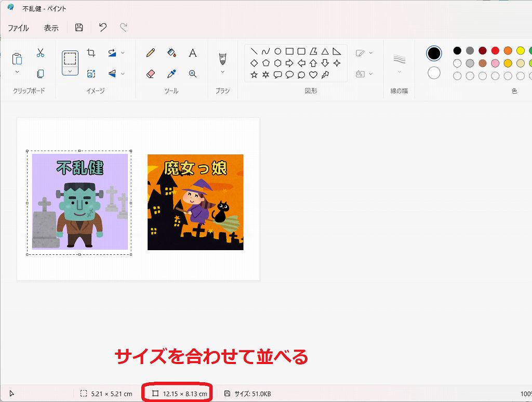532x402 pixels.
Task: Pick the triangle shape
Action: coord(325,51)
